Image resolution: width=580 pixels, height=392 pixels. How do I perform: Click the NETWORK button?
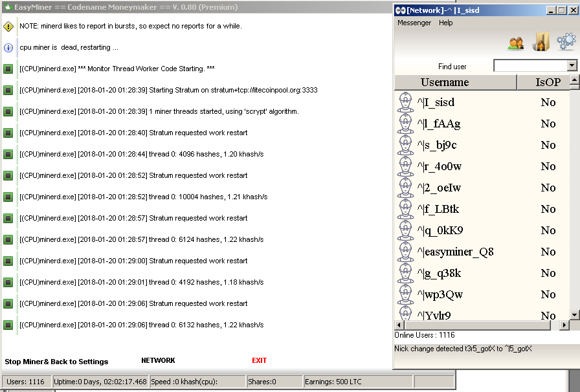pos(158,360)
